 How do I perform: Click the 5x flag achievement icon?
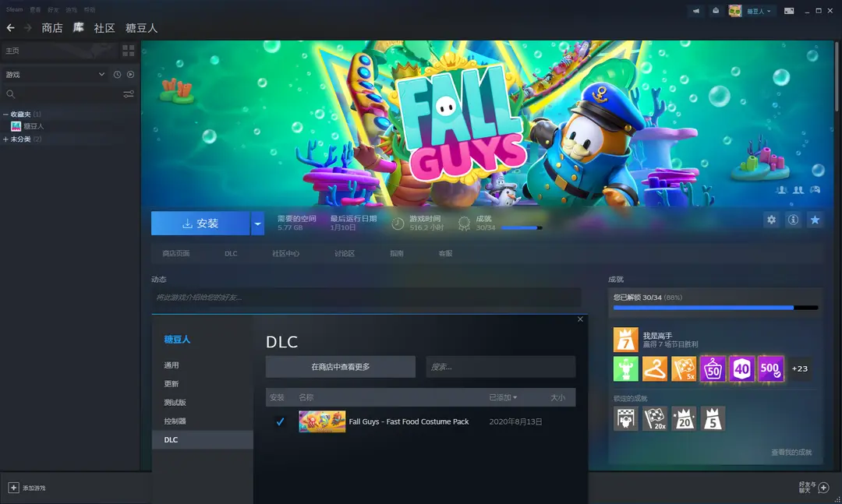[684, 368]
